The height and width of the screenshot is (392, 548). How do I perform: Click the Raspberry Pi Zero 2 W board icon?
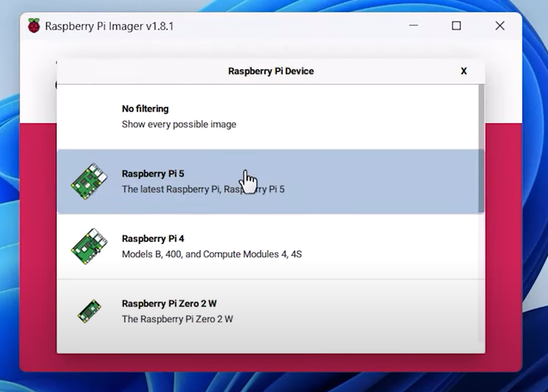click(89, 312)
